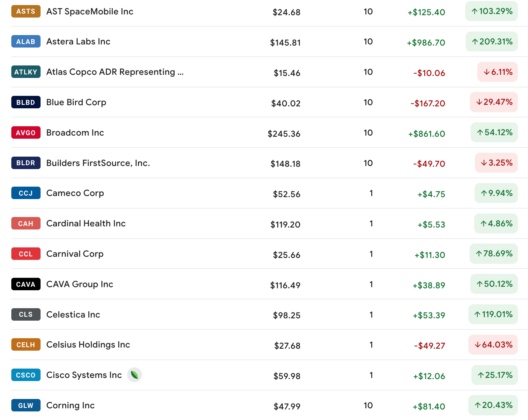Click the 4.86% gain badge for CAH
Image resolution: width=528 pixels, height=420 pixels.
496,223
